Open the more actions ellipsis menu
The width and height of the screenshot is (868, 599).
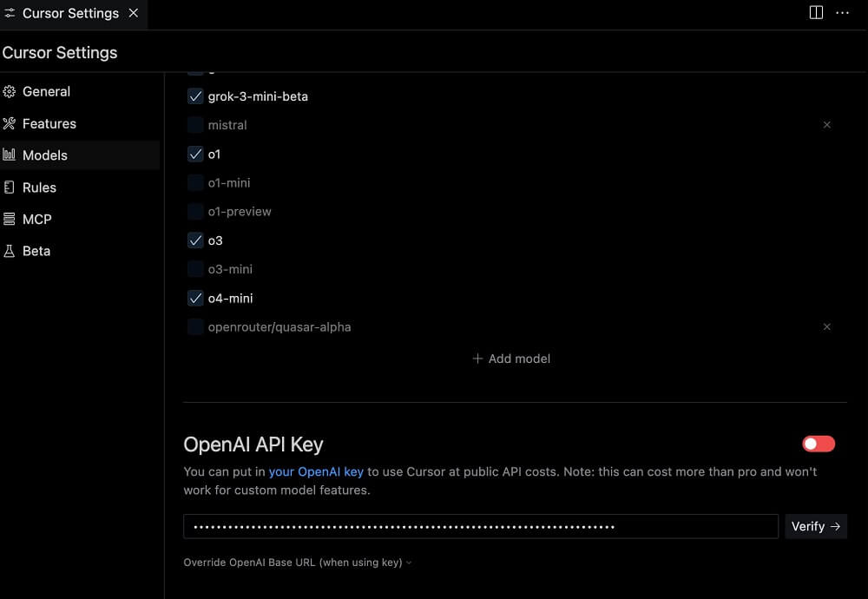(843, 13)
